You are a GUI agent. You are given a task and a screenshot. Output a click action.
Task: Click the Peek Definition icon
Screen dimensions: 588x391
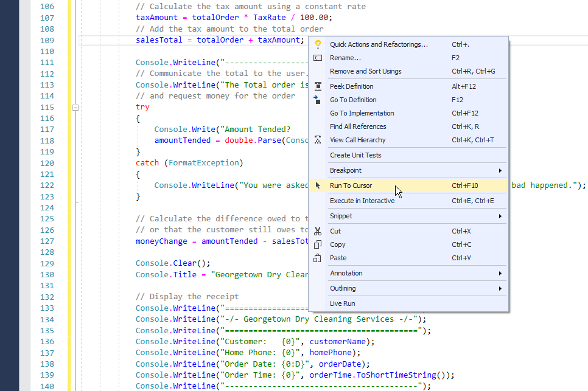tap(318, 86)
